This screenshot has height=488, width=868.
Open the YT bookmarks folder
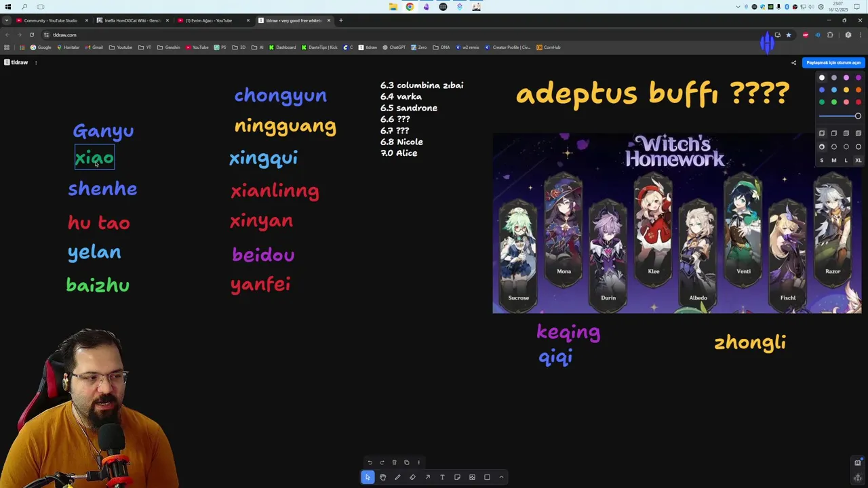point(144,47)
